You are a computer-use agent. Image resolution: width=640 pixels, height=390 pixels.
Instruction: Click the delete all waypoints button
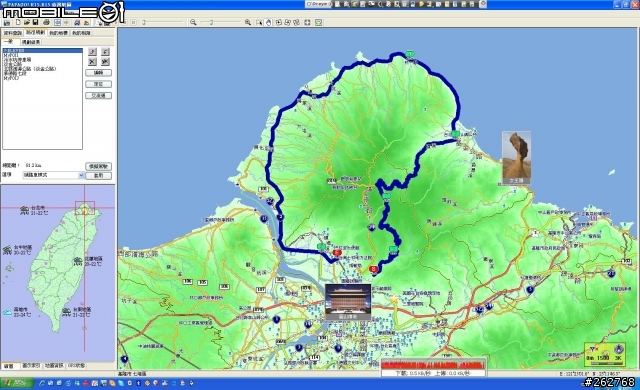pyautogui.click(x=105, y=62)
